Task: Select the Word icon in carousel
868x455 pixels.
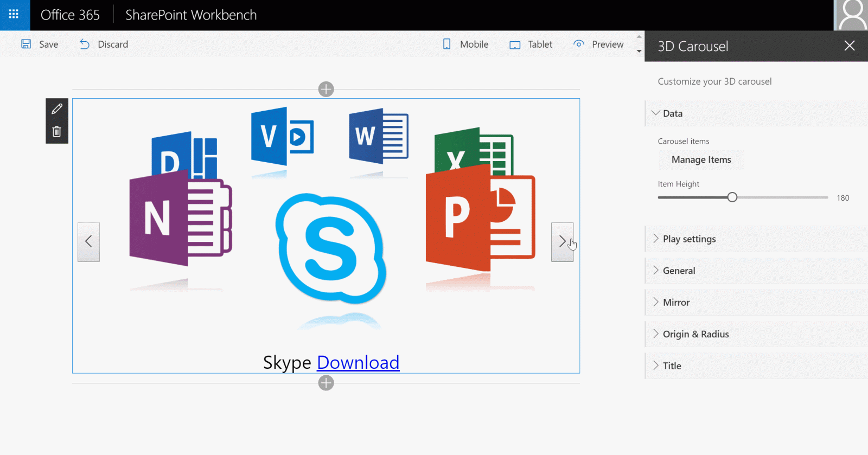Action: [379, 136]
